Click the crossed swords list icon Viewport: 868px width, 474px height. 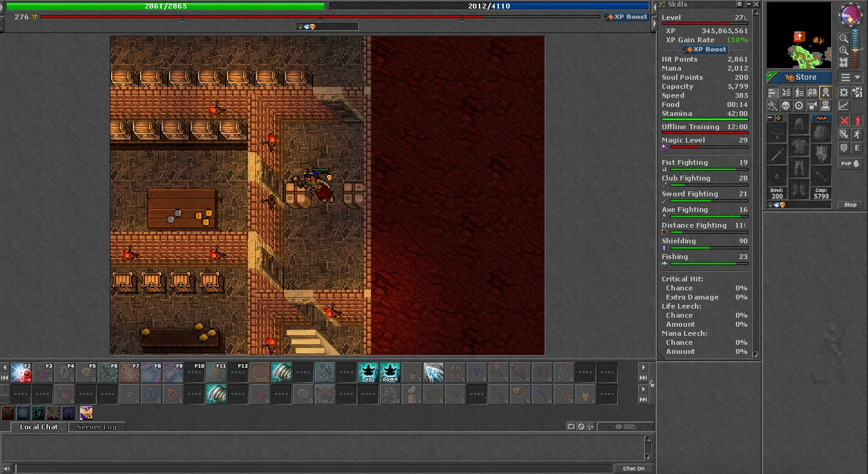point(786,92)
